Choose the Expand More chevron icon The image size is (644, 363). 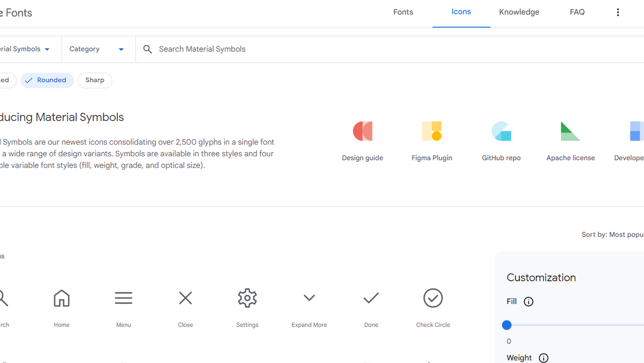(x=309, y=298)
